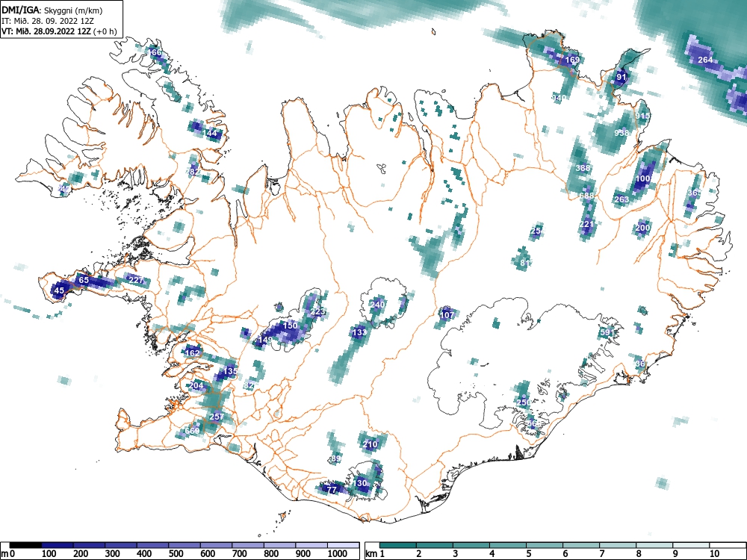Click visibility value '77' on the south coast

(x=332, y=490)
